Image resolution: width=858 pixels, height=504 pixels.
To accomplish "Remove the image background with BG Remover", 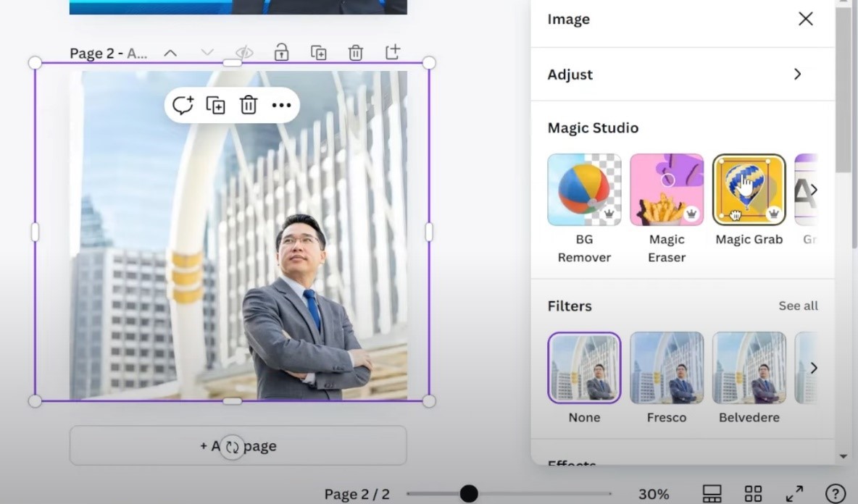I will [584, 189].
